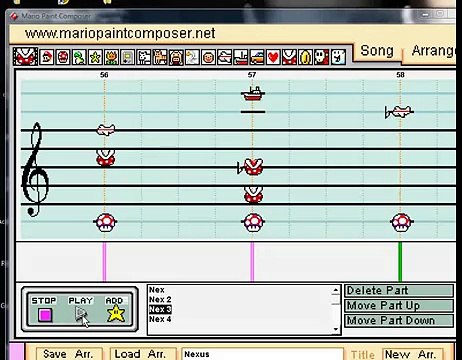This screenshot has height=360, width=462.
Task: Click the boat note above the staff at 57
Action: tap(253, 93)
